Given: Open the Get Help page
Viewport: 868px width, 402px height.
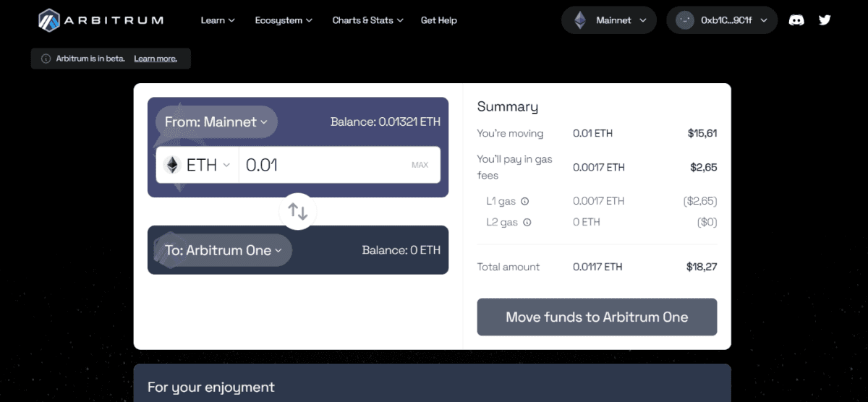Looking at the screenshot, I should pos(439,20).
